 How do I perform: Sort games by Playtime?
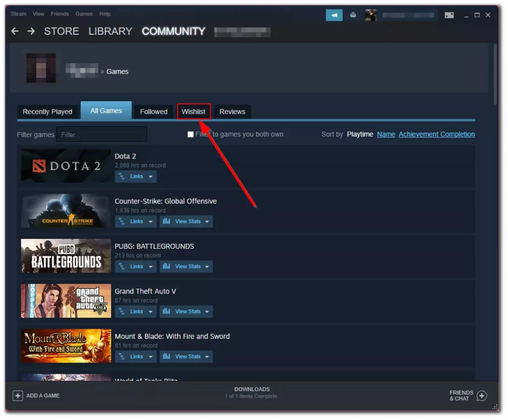(x=360, y=134)
